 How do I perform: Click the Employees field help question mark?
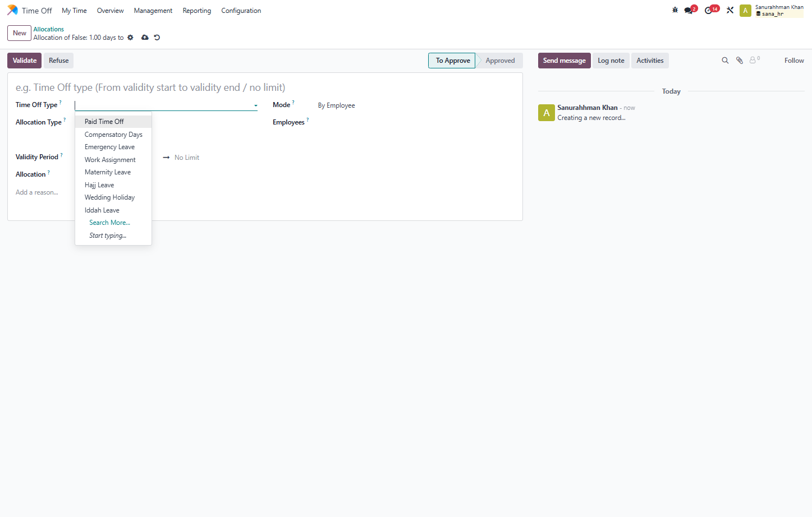click(x=308, y=119)
